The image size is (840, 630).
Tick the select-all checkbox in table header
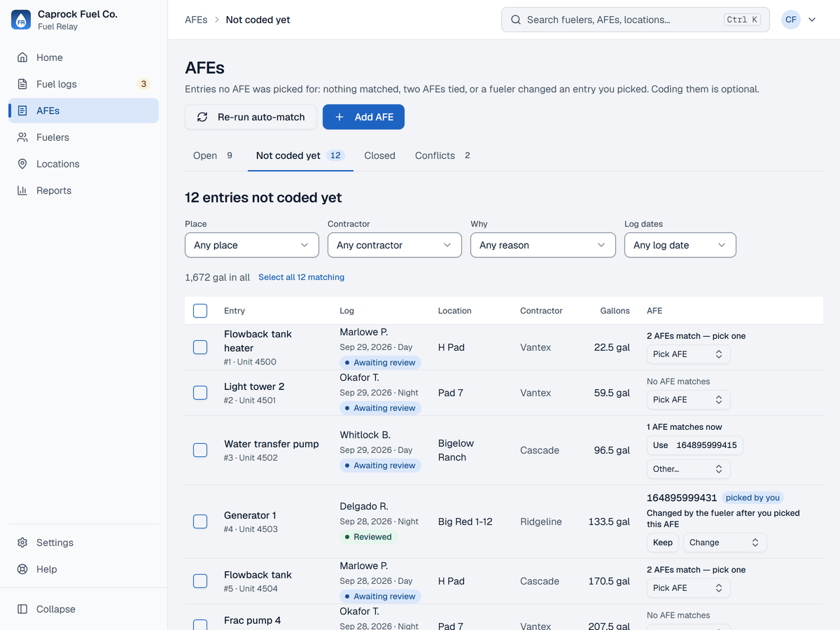pos(200,311)
